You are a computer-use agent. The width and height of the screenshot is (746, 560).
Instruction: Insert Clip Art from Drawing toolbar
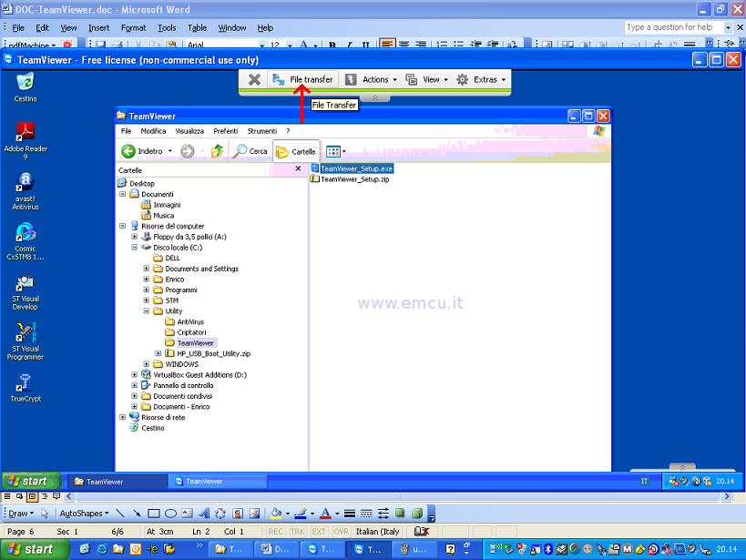click(238, 514)
